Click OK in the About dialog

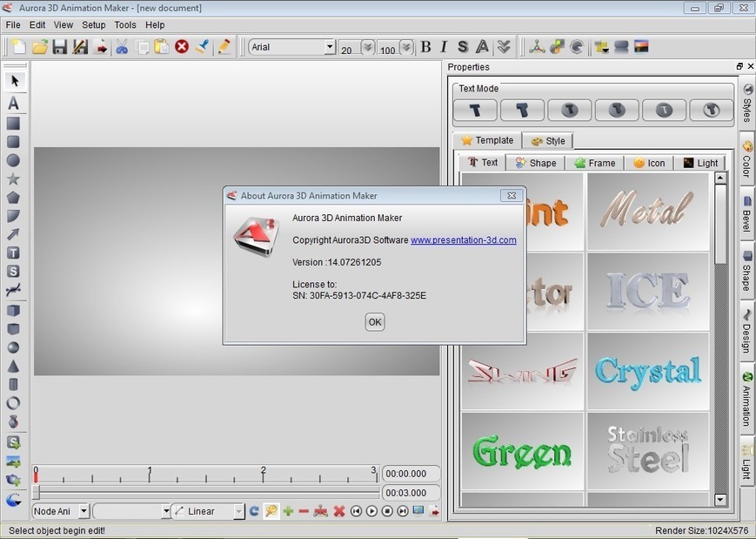point(375,322)
